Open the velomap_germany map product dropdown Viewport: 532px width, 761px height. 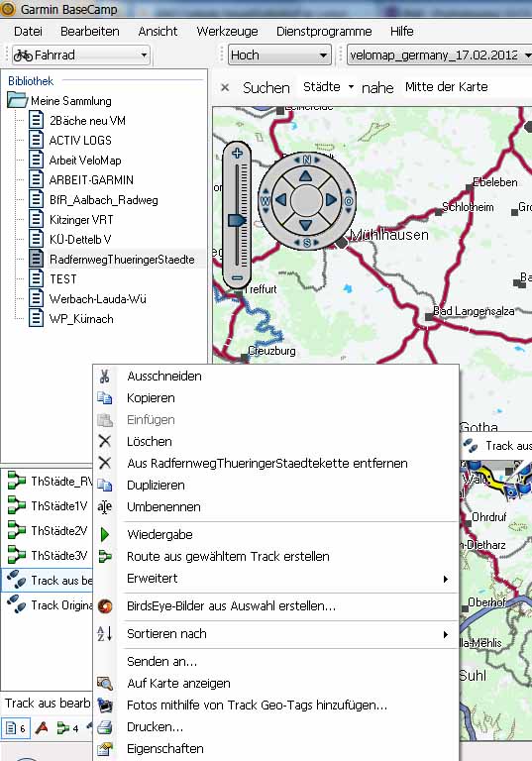(x=439, y=54)
